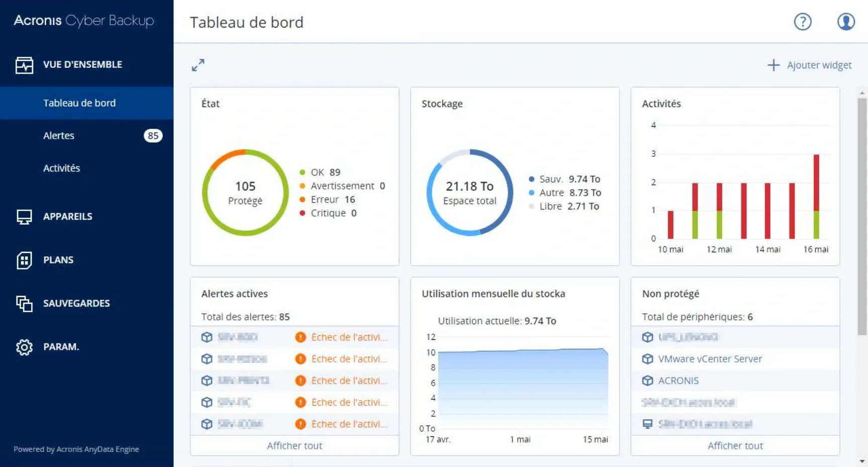This screenshot has height=467, width=868.
Task: Click the monthly storage usage area chart
Action: pyautogui.click(x=522, y=388)
